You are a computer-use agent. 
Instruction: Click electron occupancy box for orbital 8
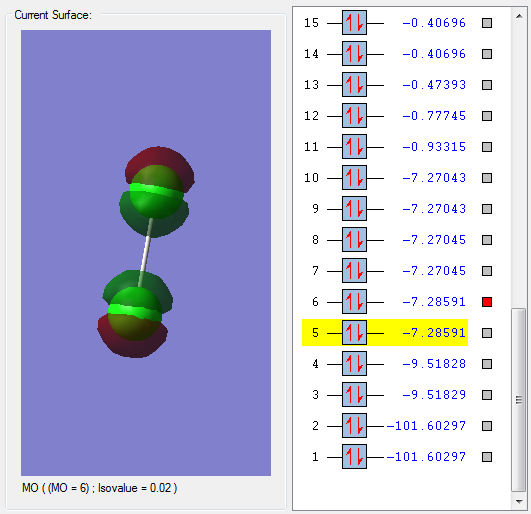(x=354, y=240)
